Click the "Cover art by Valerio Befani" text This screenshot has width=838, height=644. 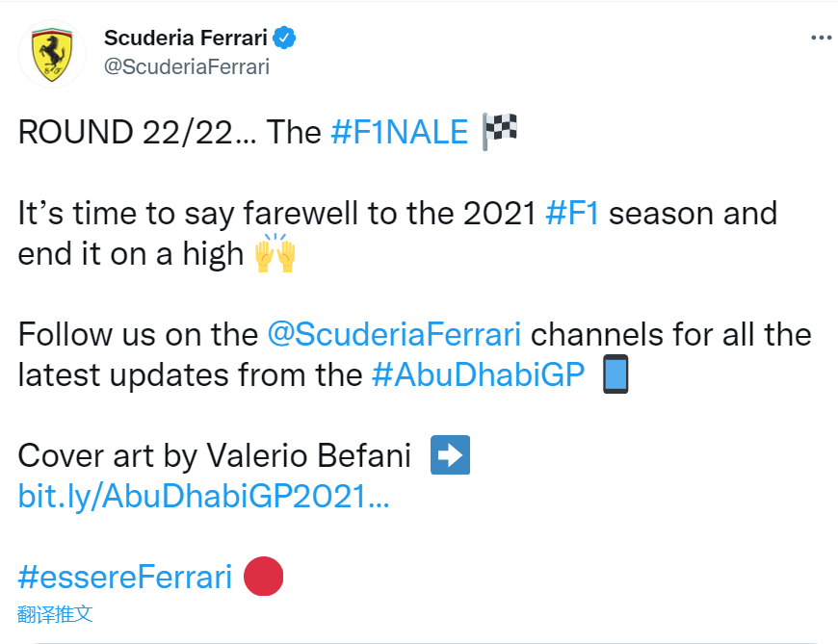coord(214,455)
